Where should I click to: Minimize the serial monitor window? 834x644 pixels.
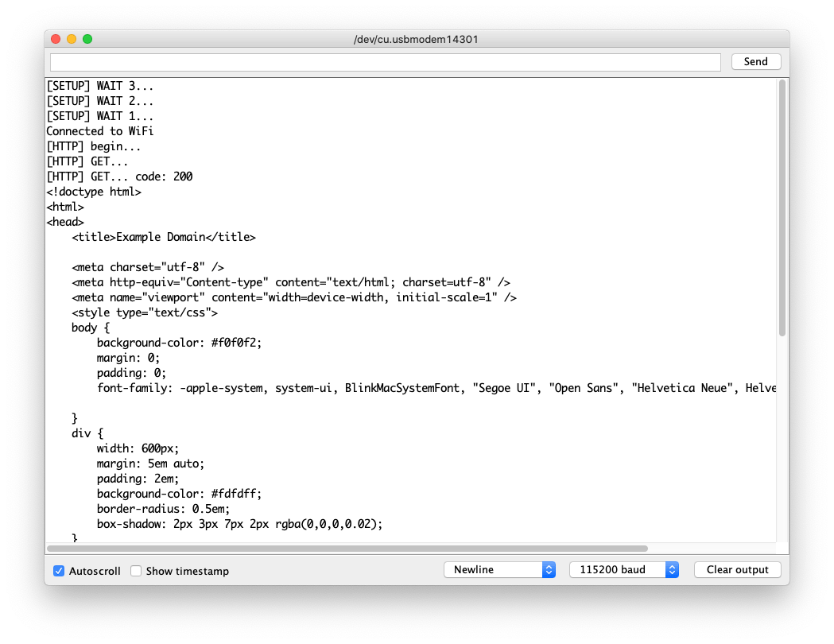coord(72,39)
